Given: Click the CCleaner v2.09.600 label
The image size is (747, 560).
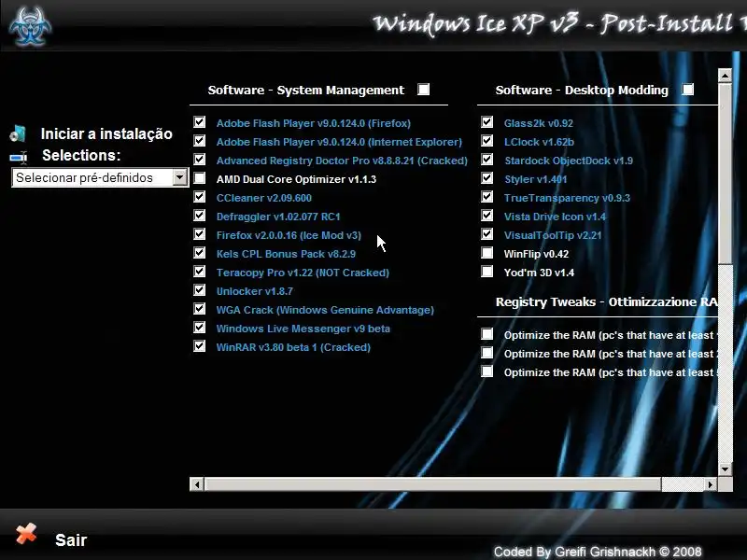Looking at the screenshot, I should pyautogui.click(x=264, y=198).
